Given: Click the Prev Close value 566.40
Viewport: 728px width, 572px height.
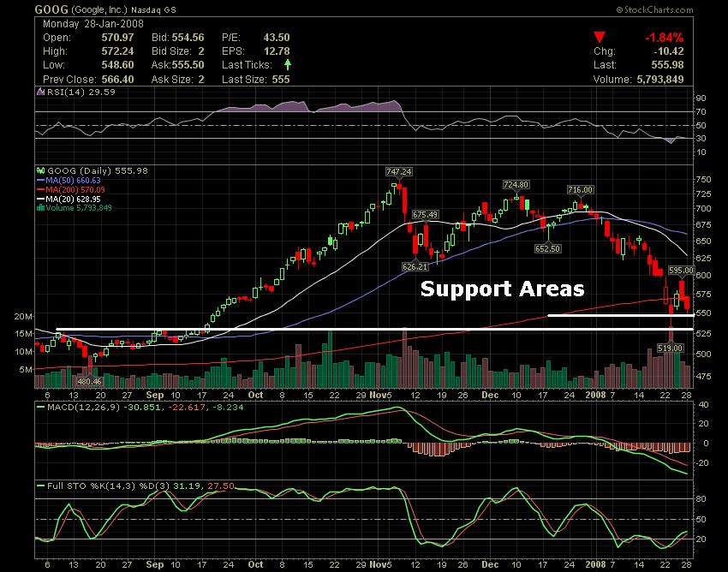Looking at the screenshot, I should (x=117, y=80).
